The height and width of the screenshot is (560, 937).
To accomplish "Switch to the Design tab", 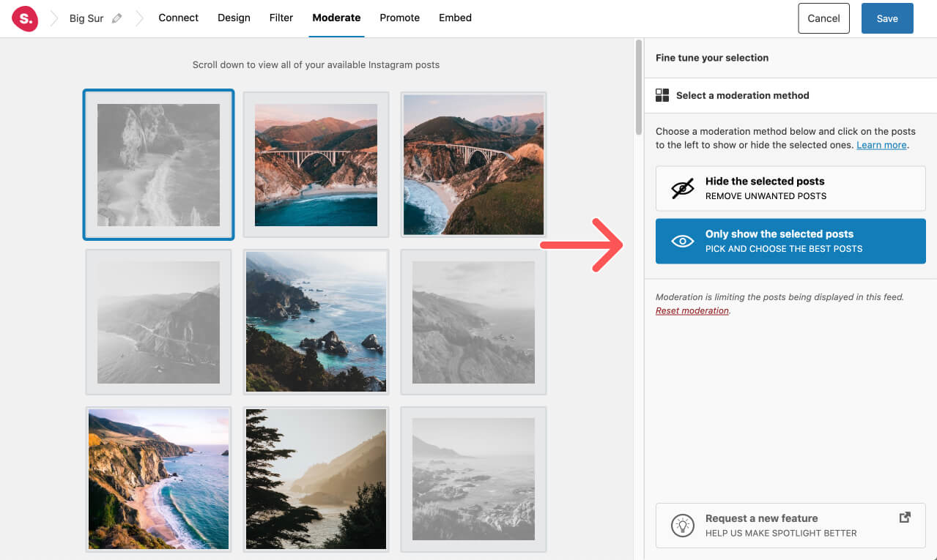I will pos(234,18).
